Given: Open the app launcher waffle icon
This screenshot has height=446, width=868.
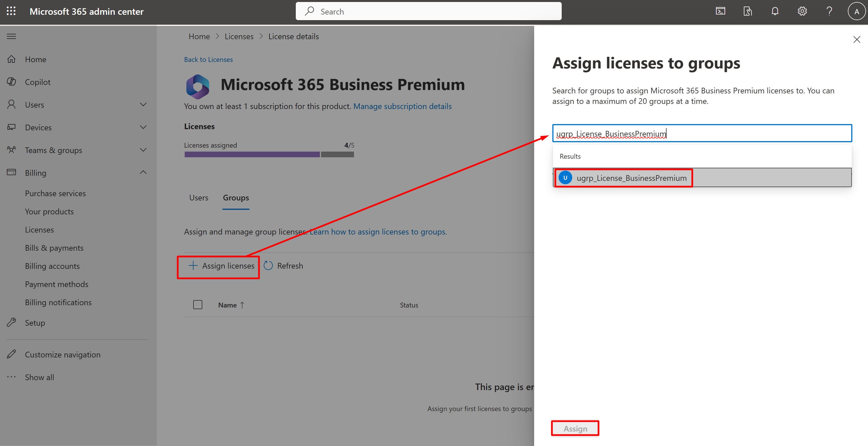Looking at the screenshot, I should 11,11.
